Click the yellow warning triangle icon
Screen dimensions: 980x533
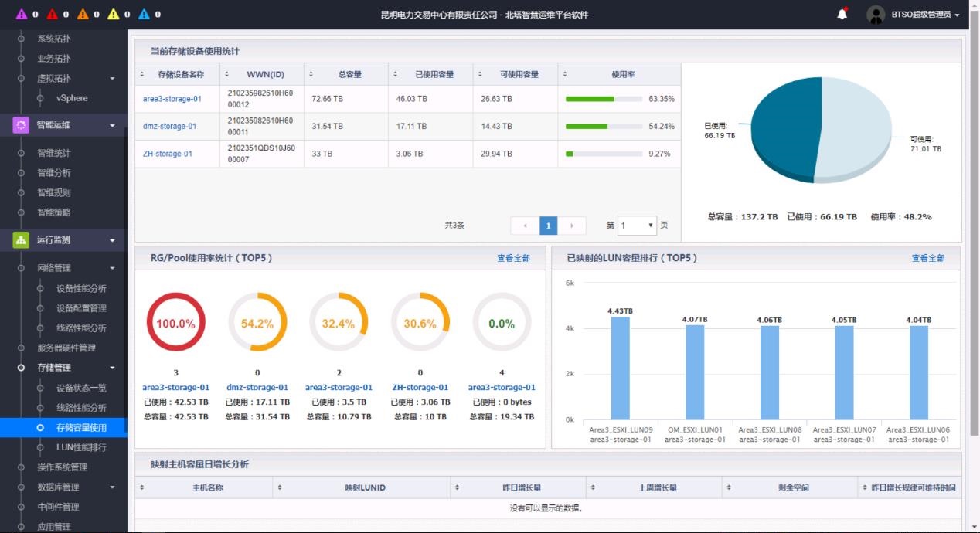114,14
